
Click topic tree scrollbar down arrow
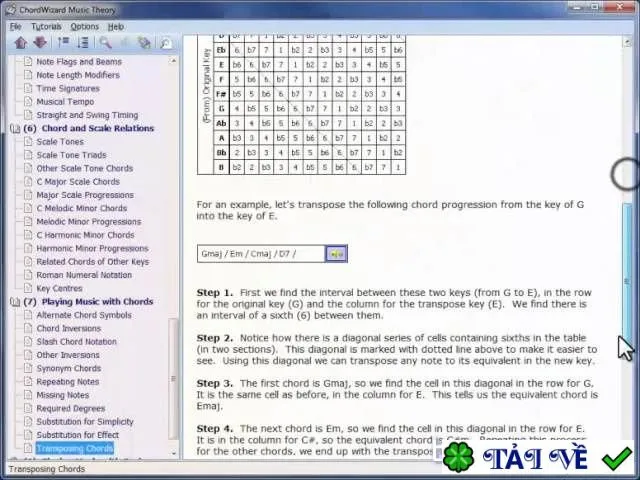click(x=173, y=452)
